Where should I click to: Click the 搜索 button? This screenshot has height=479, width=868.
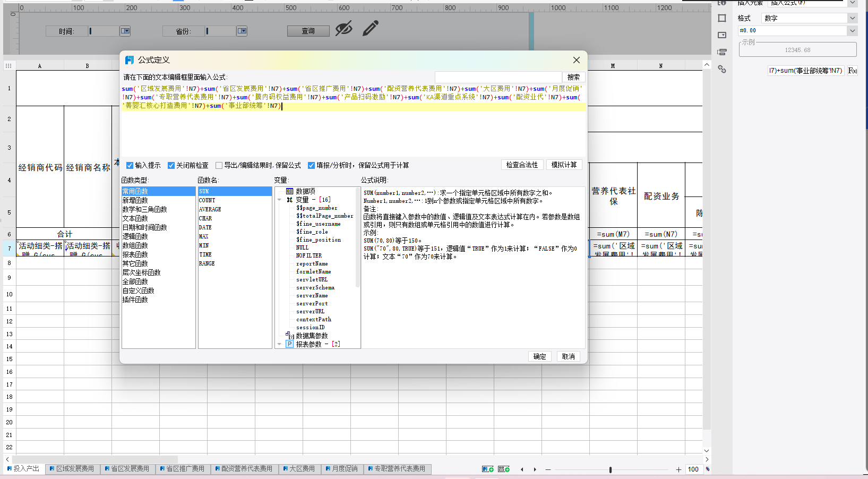tap(573, 77)
